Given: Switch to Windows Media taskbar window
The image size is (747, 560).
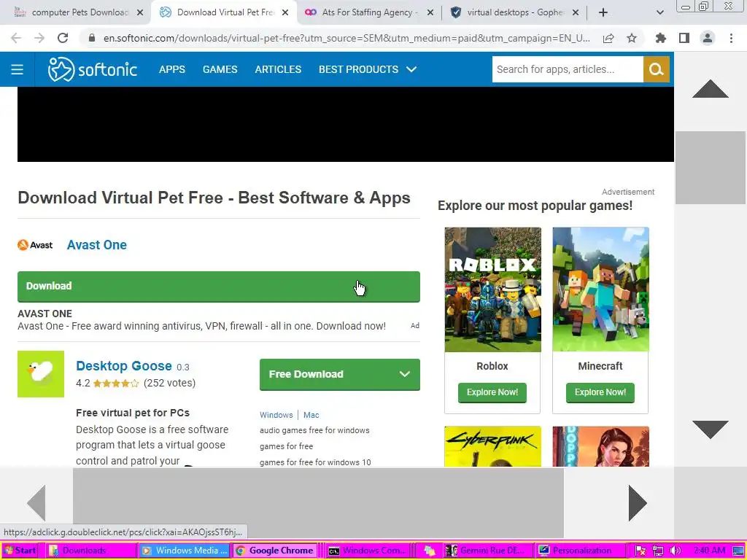Looking at the screenshot, I should (x=185, y=551).
